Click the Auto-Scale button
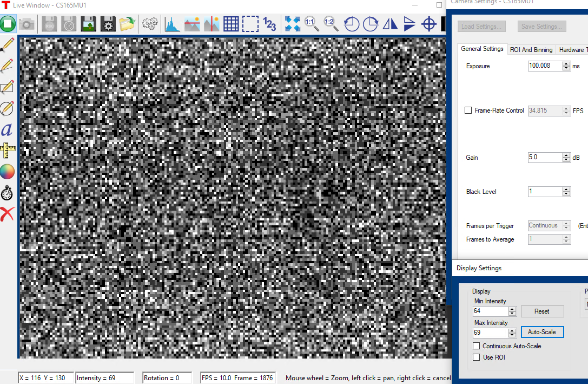 [542, 332]
